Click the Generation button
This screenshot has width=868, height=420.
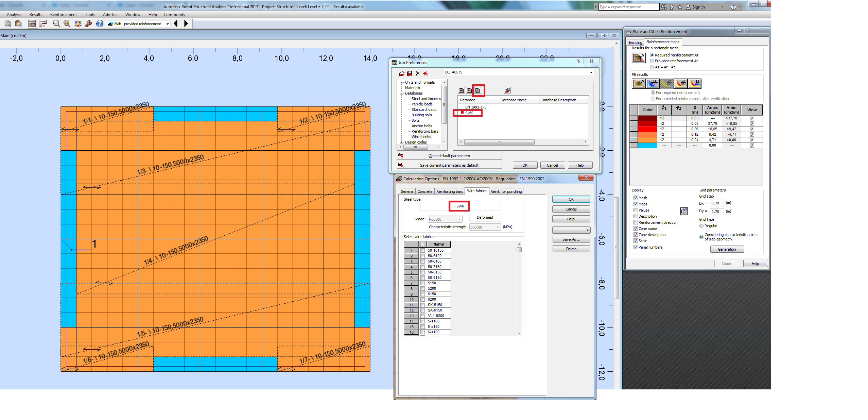[727, 249]
